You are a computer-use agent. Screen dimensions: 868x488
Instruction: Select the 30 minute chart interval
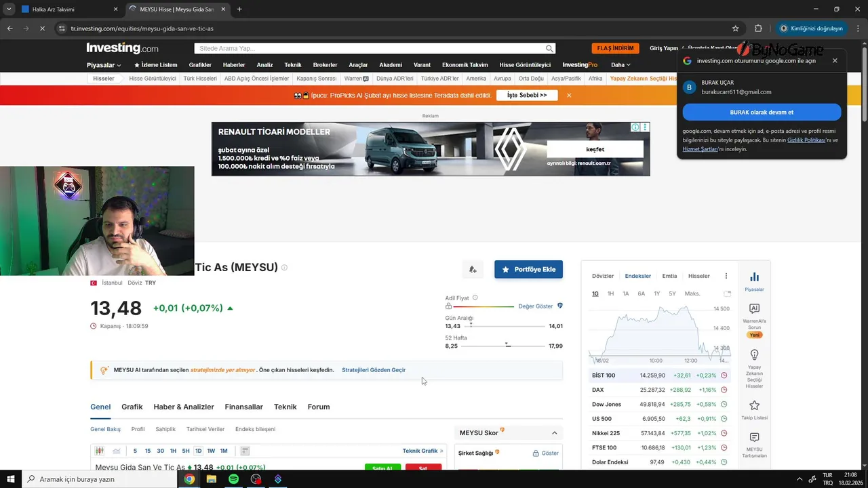(160, 451)
